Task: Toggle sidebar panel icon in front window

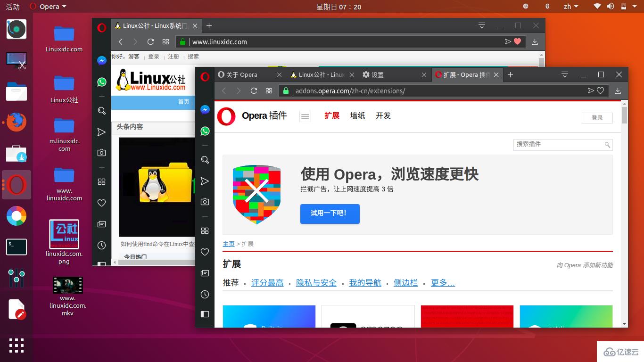Action: pyautogui.click(x=205, y=314)
